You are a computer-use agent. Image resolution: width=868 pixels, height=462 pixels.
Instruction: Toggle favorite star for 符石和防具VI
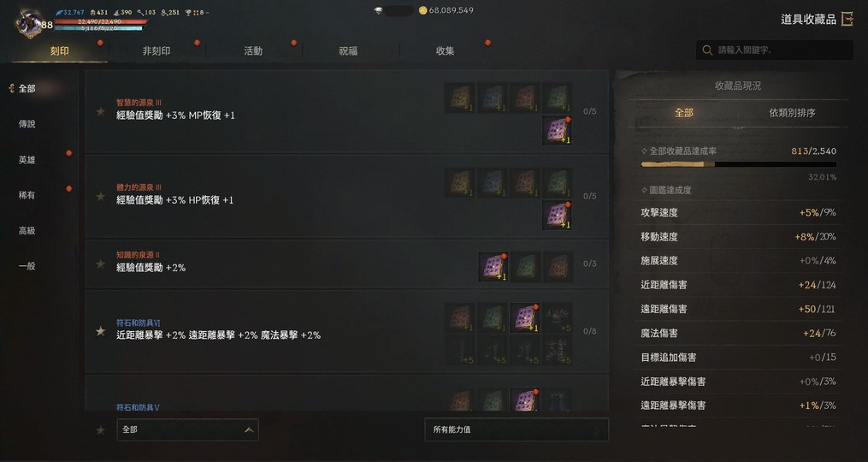pyautogui.click(x=101, y=331)
